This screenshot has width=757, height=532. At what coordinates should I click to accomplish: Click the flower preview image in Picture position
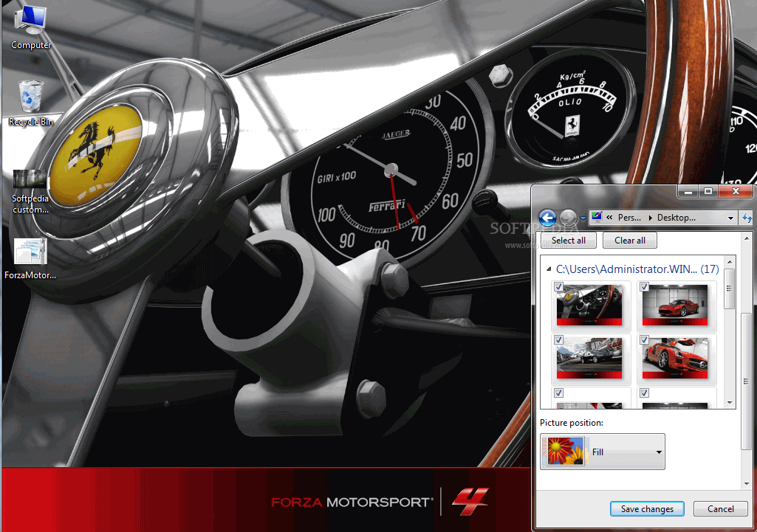pos(565,451)
